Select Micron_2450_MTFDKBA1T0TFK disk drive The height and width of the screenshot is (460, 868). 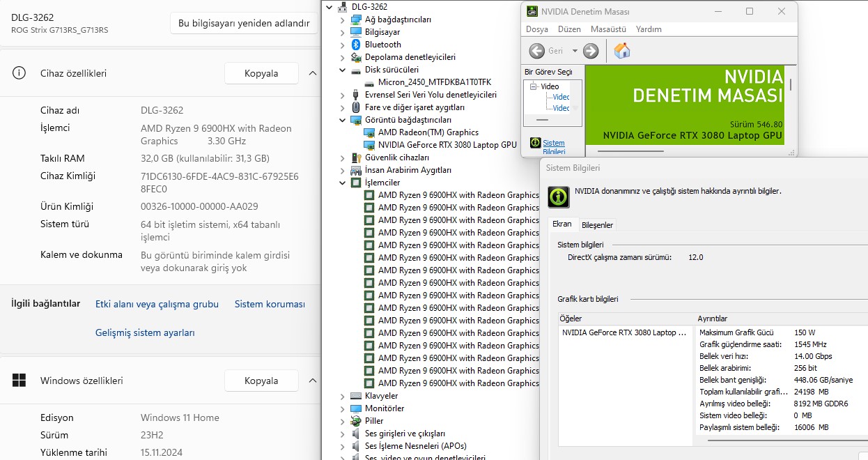435,82
